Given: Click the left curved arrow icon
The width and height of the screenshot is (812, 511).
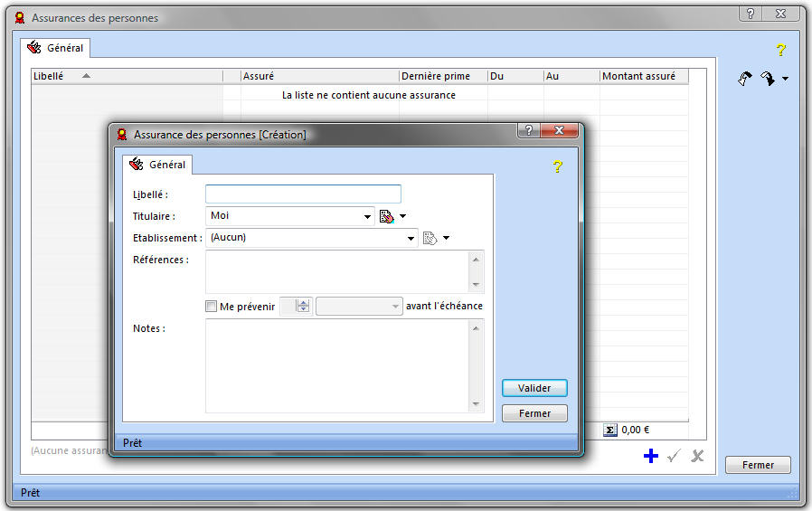Looking at the screenshot, I should [x=745, y=79].
